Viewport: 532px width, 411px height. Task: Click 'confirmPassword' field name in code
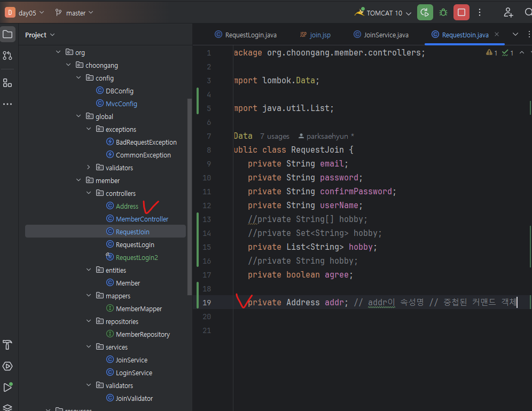click(356, 192)
